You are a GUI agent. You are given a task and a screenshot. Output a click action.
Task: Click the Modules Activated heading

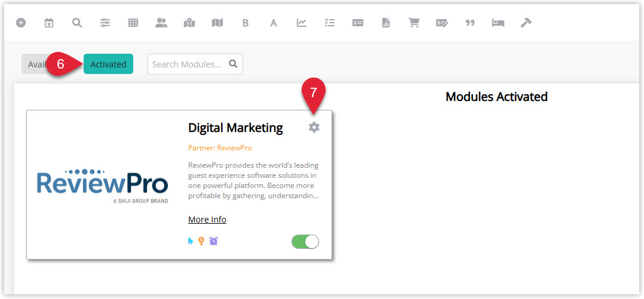pos(496,97)
